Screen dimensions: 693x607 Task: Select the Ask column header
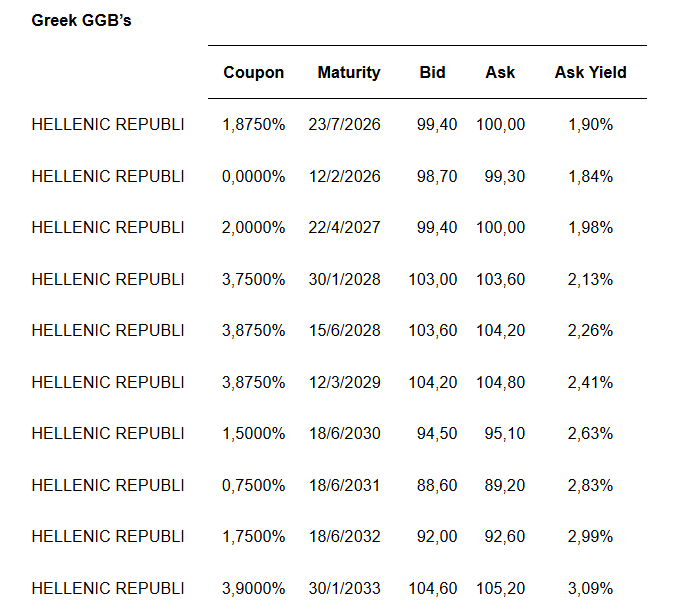click(500, 72)
